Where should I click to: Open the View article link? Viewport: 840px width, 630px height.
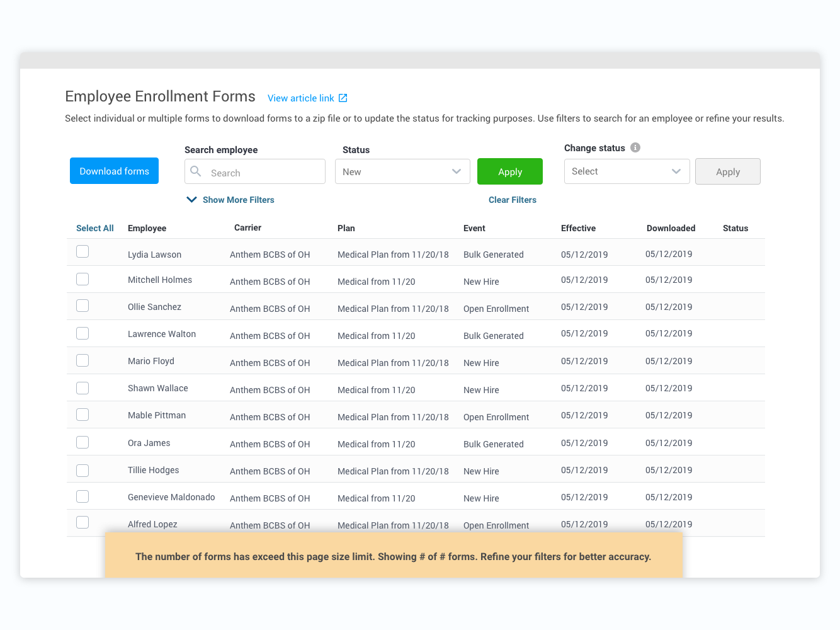click(x=300, y=98)
